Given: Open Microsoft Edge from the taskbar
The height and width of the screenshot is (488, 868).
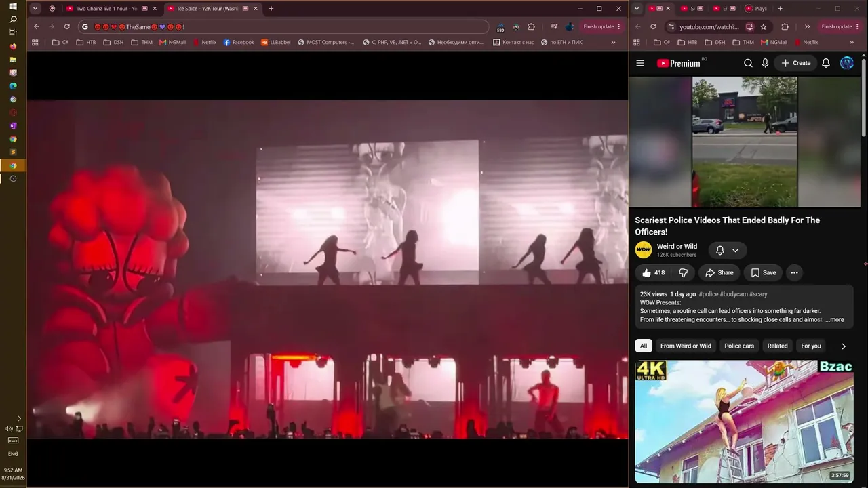Looking at the screenshot, I should [x=13, y=86].
